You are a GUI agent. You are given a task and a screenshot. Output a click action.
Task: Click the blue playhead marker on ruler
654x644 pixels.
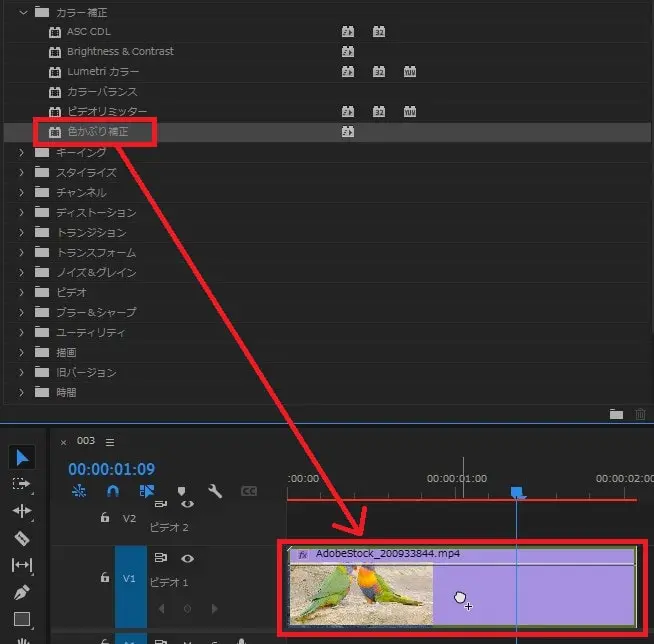517,492
